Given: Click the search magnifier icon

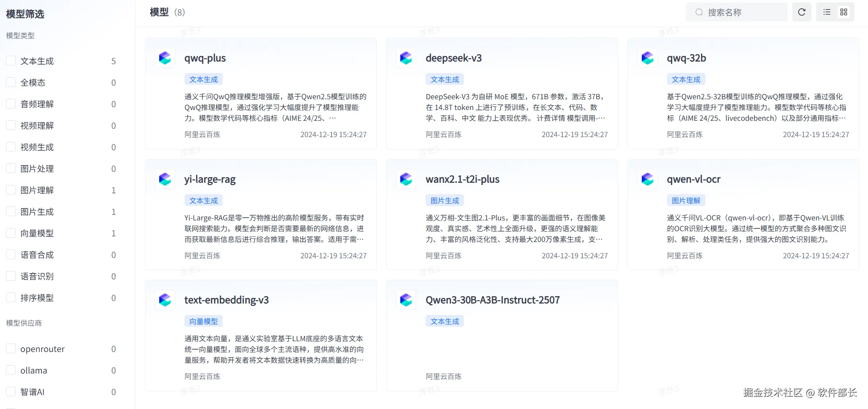Looking at the screenshot, I should (699, 12).
